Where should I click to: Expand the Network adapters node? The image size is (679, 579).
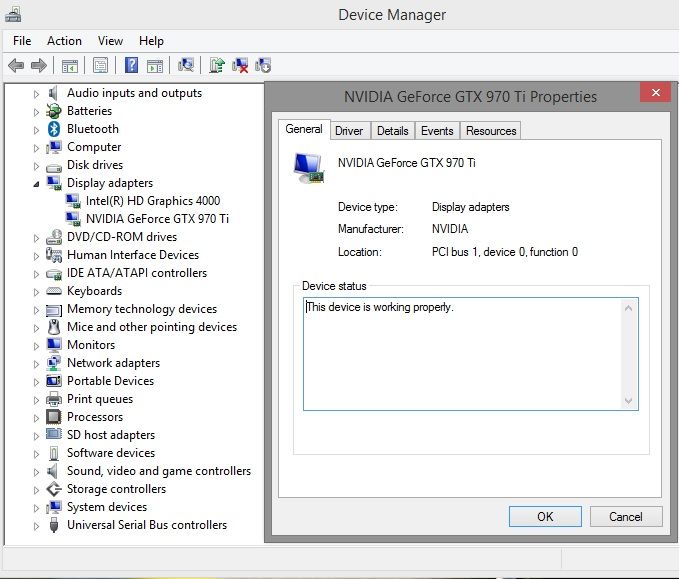coord(36,364)
